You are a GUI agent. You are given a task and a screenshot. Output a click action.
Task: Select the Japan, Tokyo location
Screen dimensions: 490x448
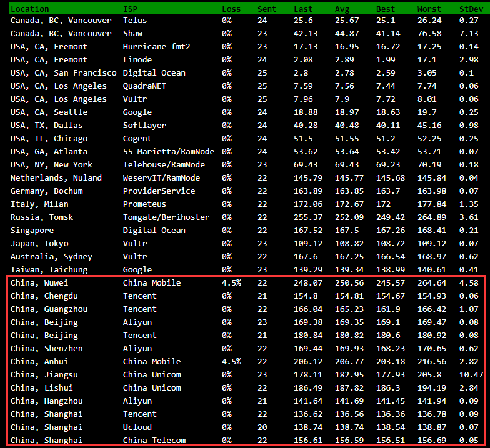pos(39,244)
